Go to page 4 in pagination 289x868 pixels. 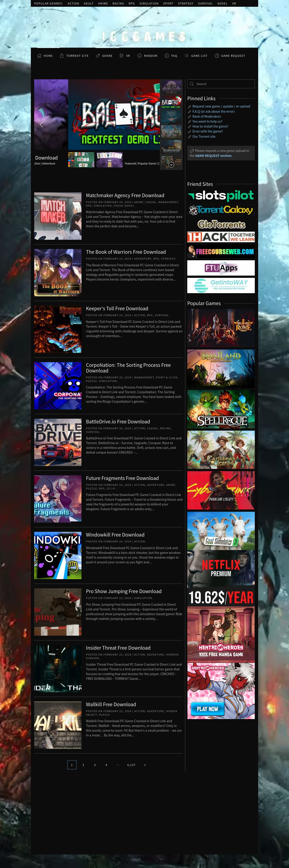point(106,765)
